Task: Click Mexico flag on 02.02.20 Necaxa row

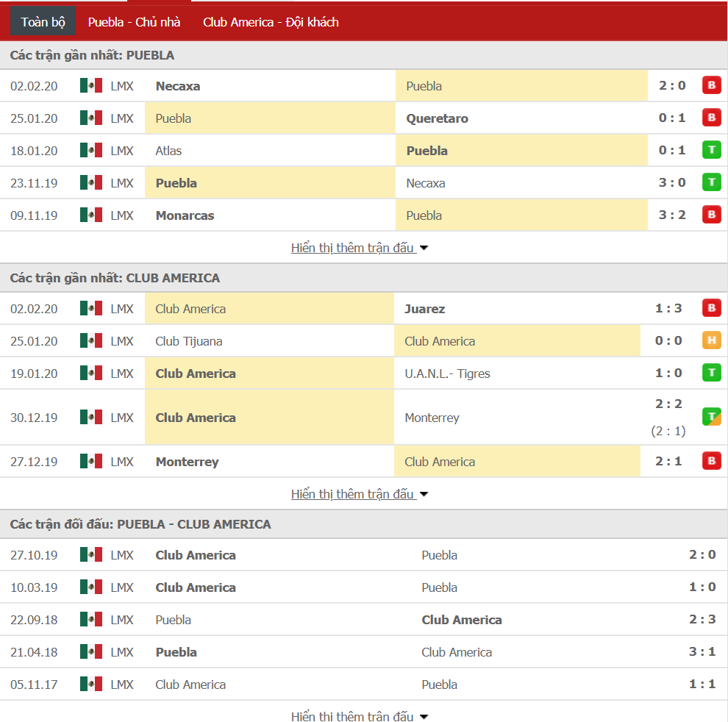Action: pyautogui.click(x=91, y=85)
